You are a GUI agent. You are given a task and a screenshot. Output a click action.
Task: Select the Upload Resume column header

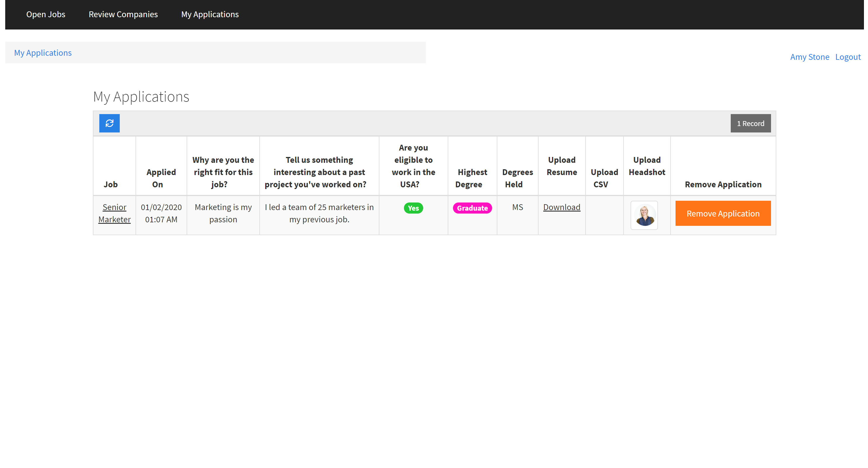[x=562, y=166]
